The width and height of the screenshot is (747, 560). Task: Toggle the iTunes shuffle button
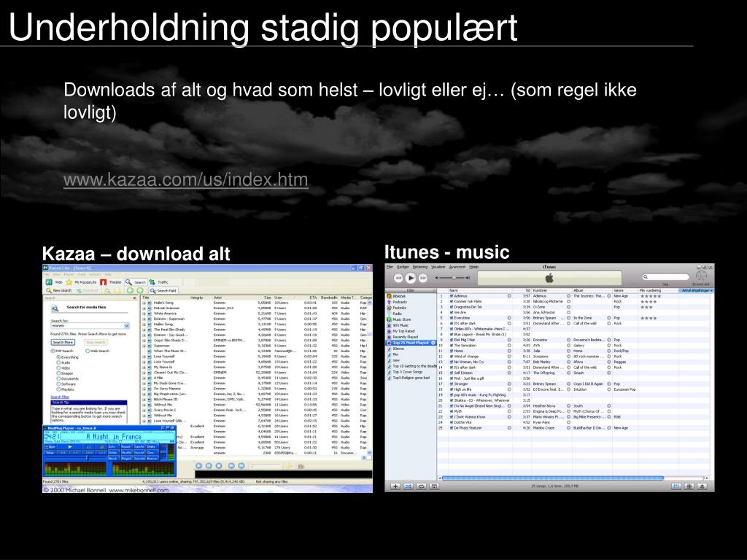coord(409,486)
